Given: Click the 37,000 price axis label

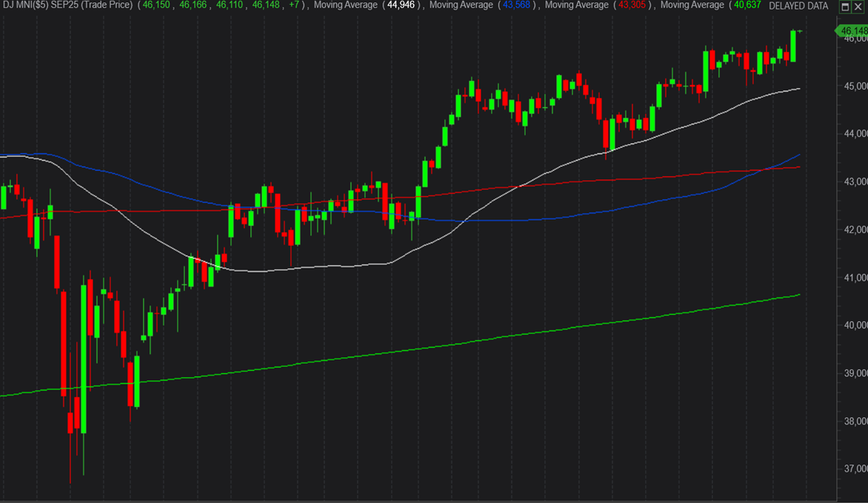Looking at the screenshot, I should pos(854,469).
